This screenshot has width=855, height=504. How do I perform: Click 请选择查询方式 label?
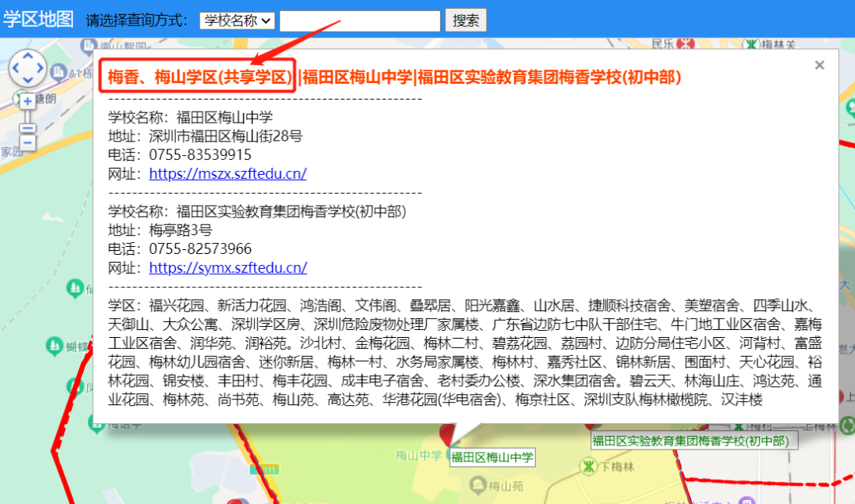click(136, 21)
